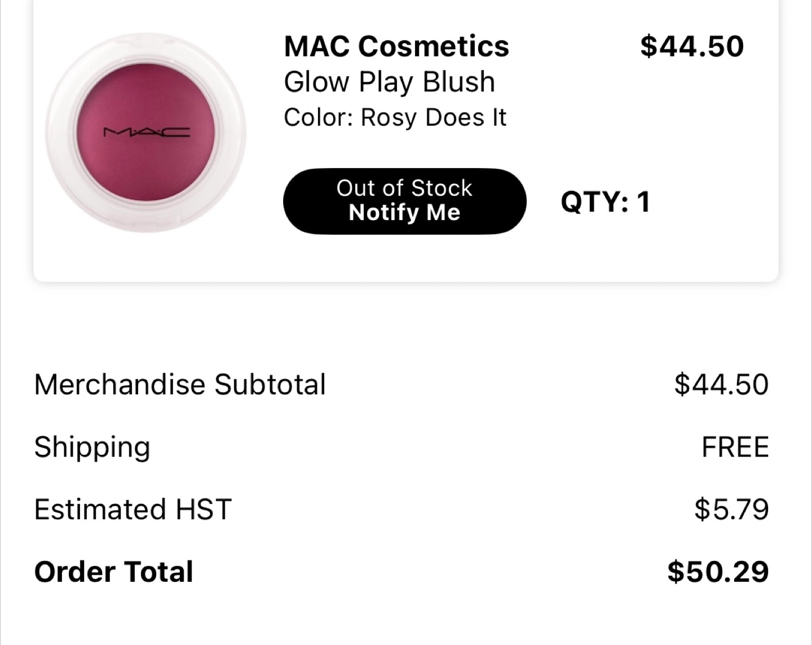This screenshot has width=812, height=645.
Task: Select the Merchandise Subtotal label
Action: pos(180,384)
